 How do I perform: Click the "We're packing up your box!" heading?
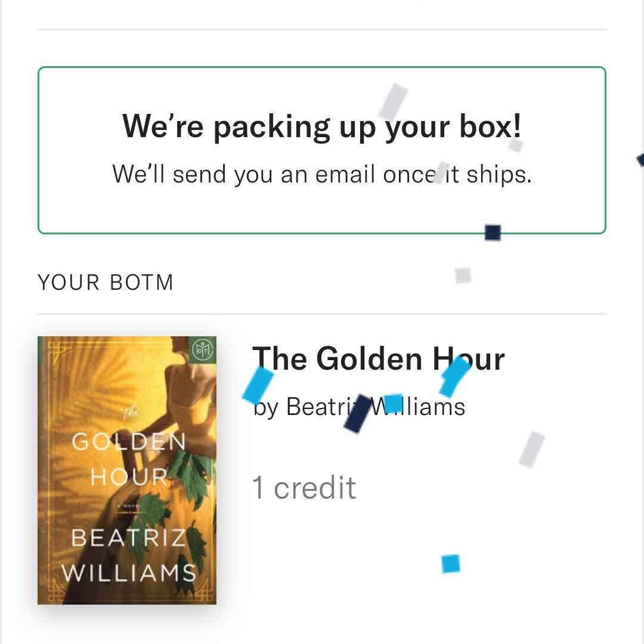tap(321, 126)
